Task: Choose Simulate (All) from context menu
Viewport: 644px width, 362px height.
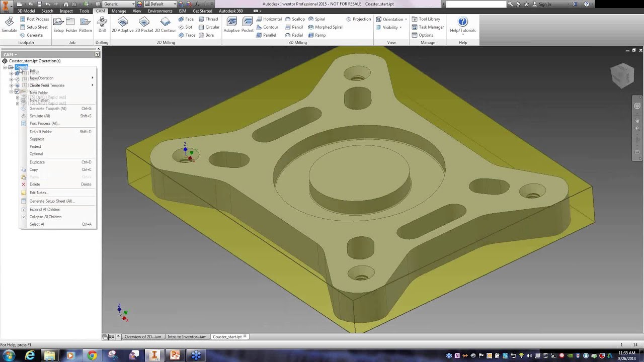Action: (x=58, y=116)
